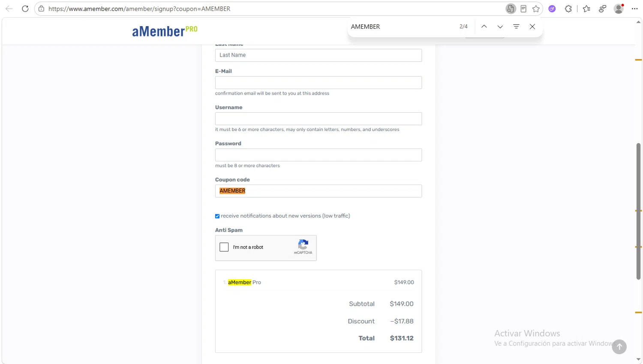This screenshot has height=364, width=643.
Task: Click the E-Mail input field
Action: pyautogui.click(x=318, y=83)
